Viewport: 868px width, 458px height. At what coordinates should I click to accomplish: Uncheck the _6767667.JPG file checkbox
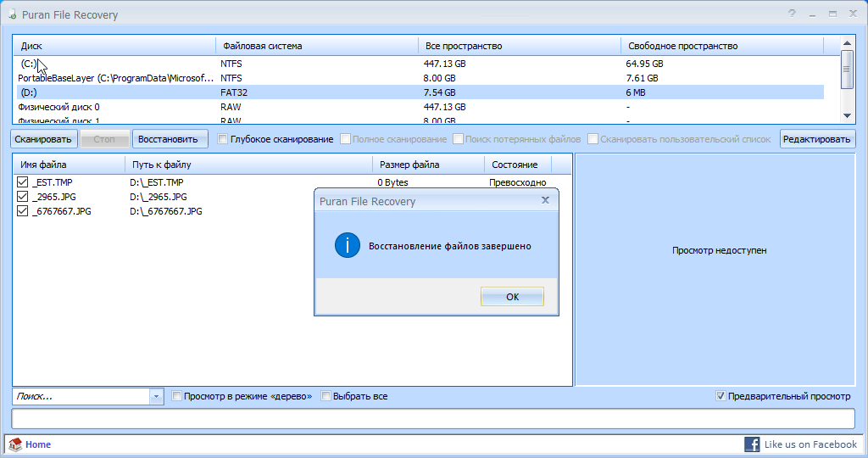(23, 210)
